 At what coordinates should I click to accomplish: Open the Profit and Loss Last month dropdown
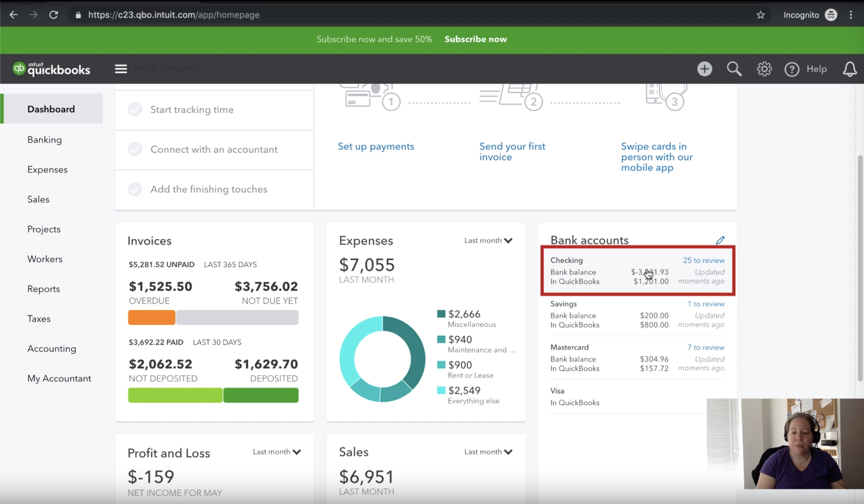click(277, 452)
